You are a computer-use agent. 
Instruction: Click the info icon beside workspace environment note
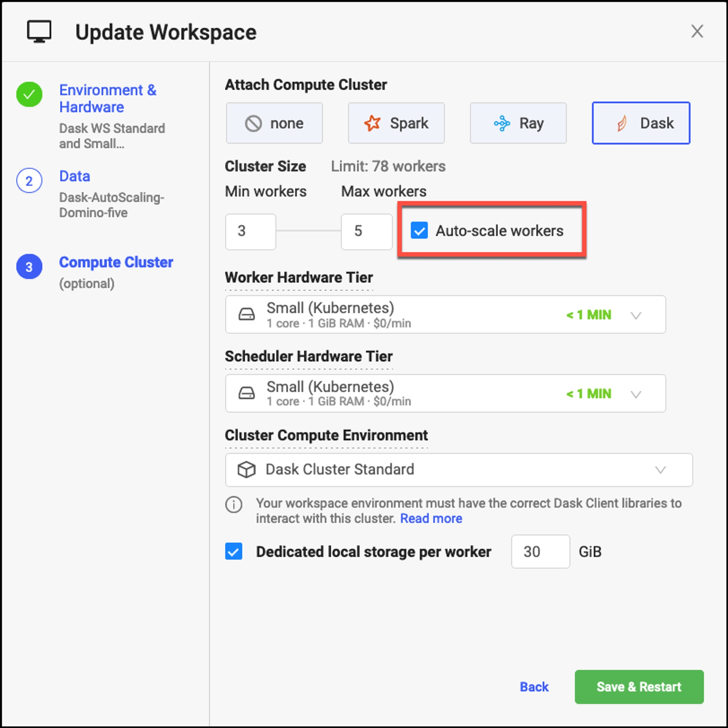pyautogui.click(x=234, y=505)
